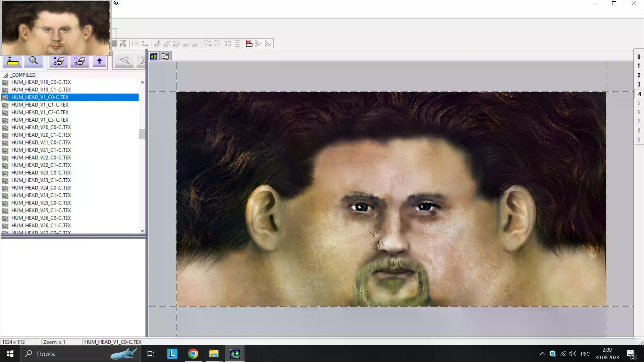Select mipmap level 2

click(639, 75)
